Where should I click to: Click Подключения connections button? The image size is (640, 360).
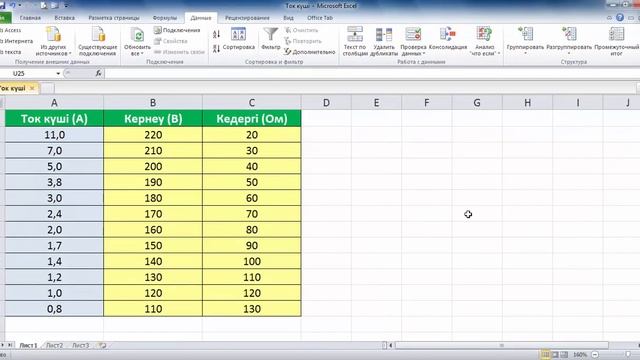[x=177, y=30]
